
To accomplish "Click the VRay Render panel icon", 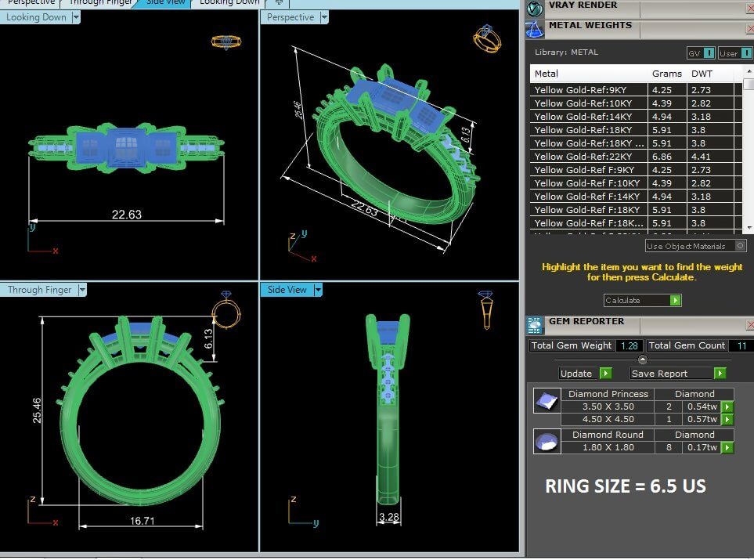I will [x=535, y=8].
